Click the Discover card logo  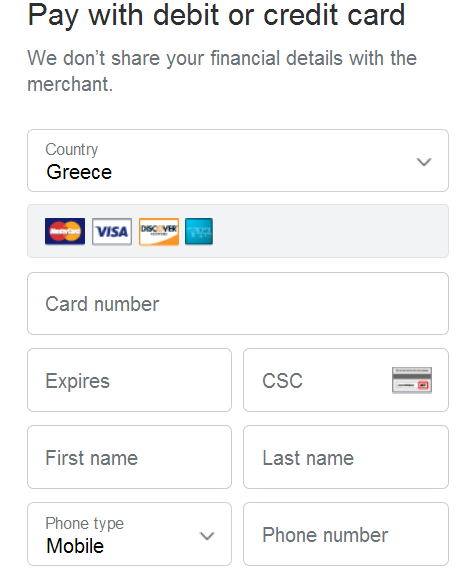coord(159,231)
